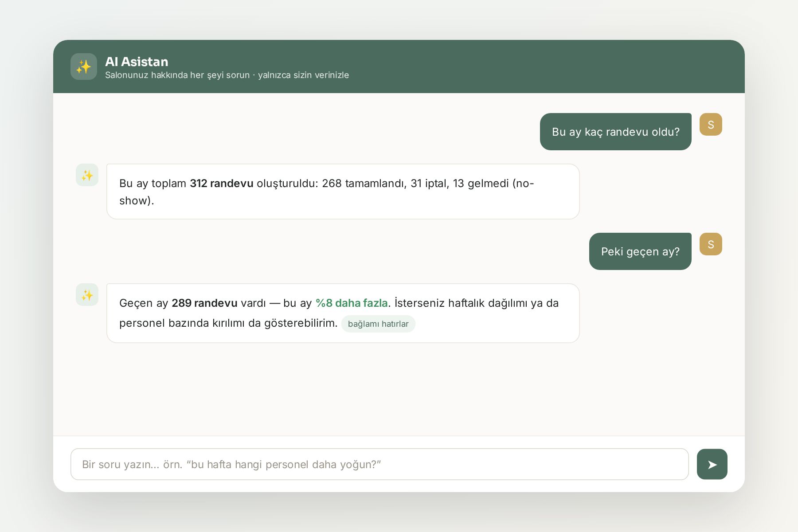Click the bold '312 randevu' text

pyautogui.click(x=222, y=184)
